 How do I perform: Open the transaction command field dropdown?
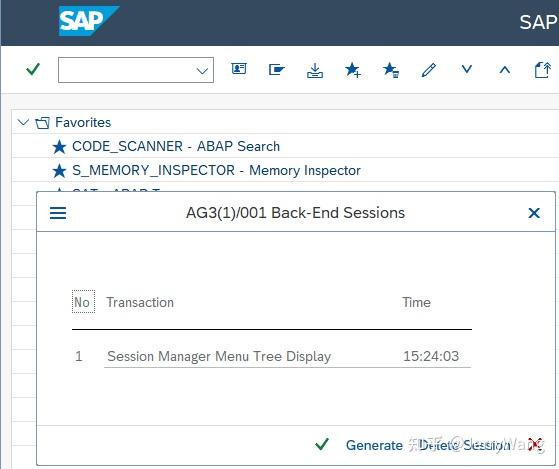tap(202, 71)
